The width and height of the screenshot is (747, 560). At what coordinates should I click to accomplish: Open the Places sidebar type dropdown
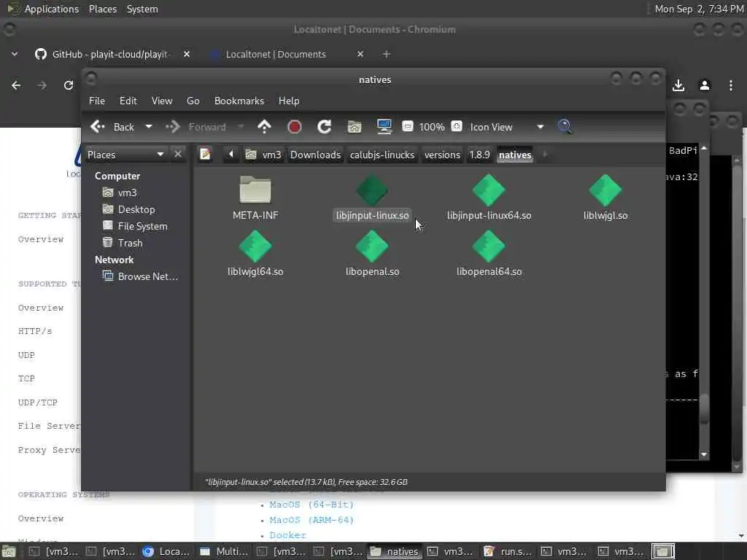click(x=125, y=155)
